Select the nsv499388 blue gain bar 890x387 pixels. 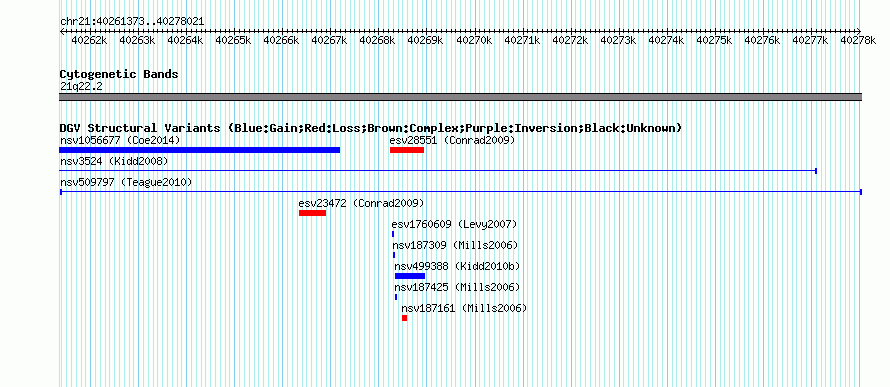[410, 276]
